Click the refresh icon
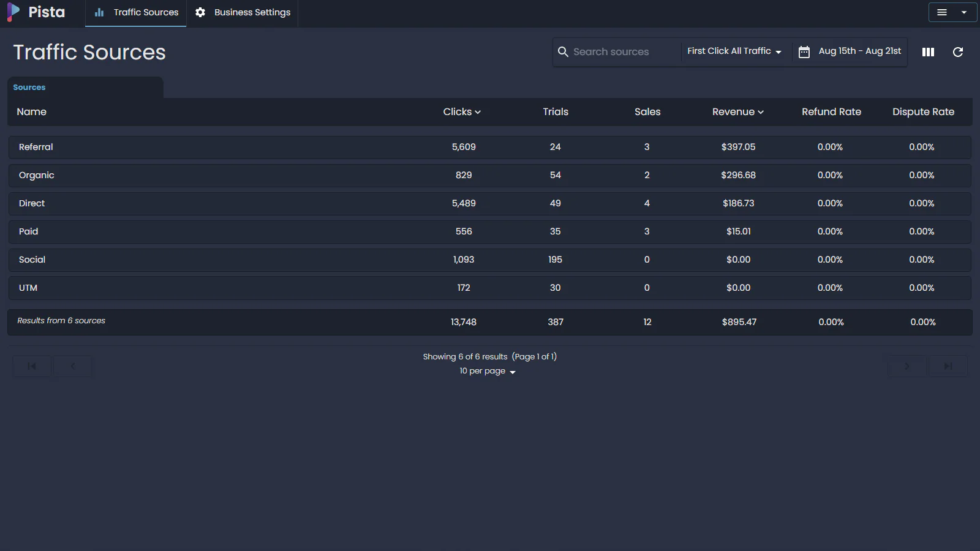980x551 pixels. (x=958, y=52)
